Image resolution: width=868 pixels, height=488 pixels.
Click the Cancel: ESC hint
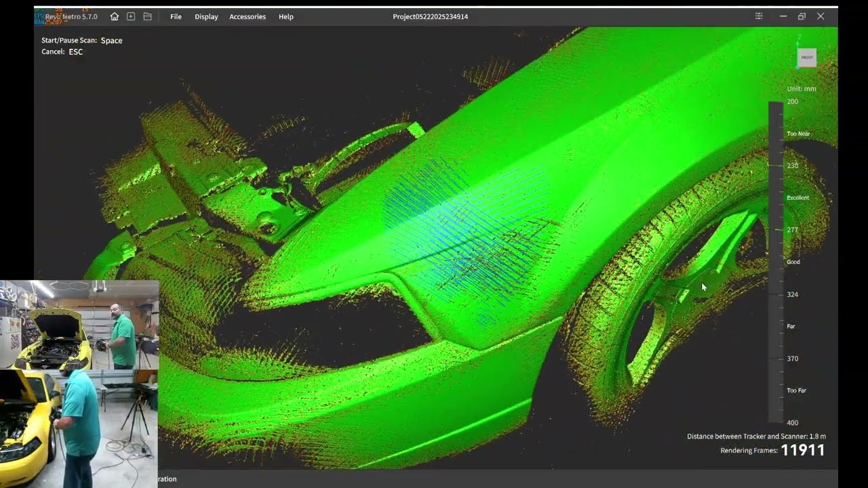(x=62, y=52)
